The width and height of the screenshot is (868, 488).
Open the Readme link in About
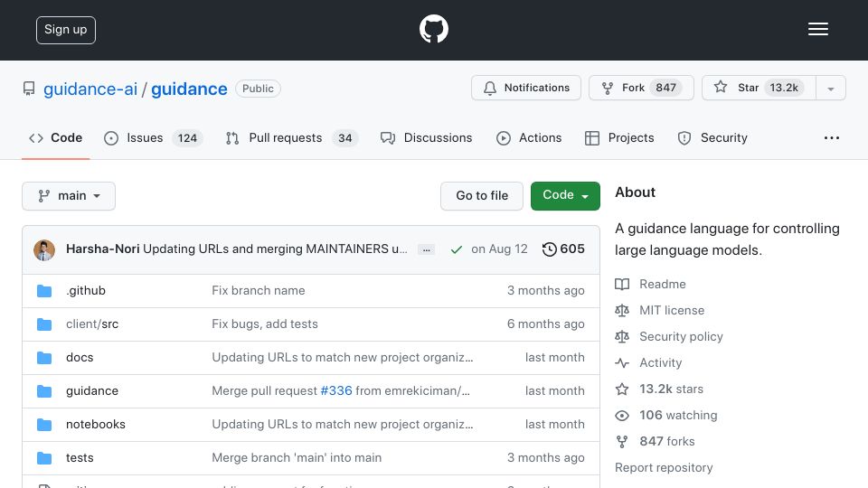[x=650, y=285]
